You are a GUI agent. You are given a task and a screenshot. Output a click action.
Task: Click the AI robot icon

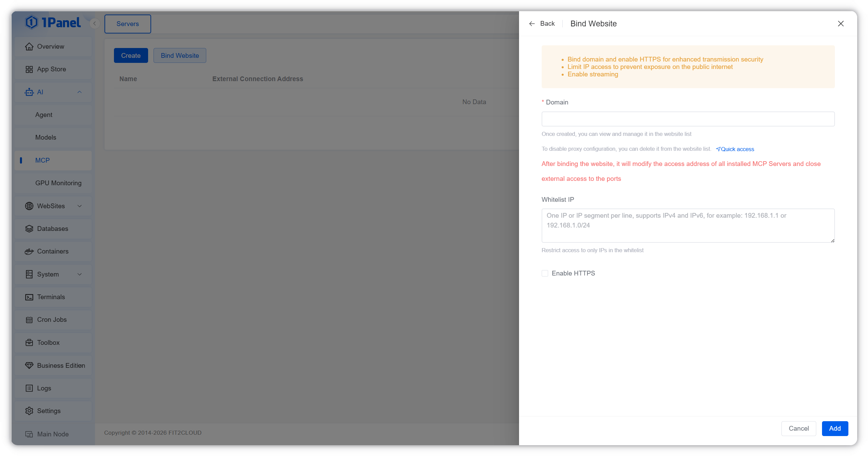29,92
